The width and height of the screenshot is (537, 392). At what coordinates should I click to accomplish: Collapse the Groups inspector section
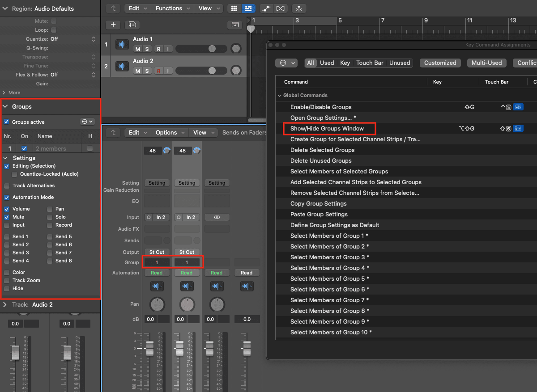(6, 106)
